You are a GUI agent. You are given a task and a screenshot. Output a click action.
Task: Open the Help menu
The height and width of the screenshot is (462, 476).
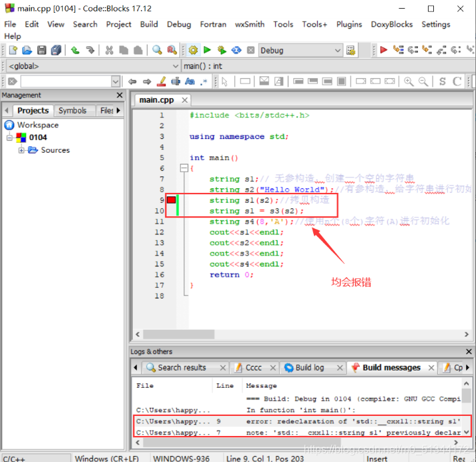(13, 36)
